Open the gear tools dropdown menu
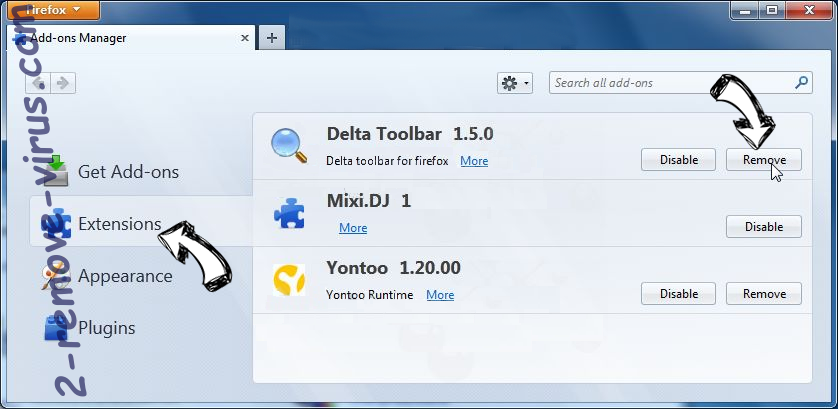This screenshot has height=409, width=838. pyautogui.click(x=515, y=83)
